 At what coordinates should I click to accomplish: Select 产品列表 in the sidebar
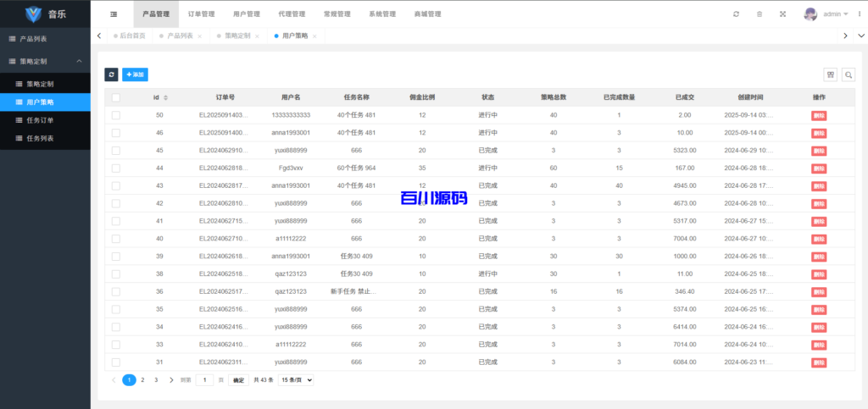[x=45, y=39]
